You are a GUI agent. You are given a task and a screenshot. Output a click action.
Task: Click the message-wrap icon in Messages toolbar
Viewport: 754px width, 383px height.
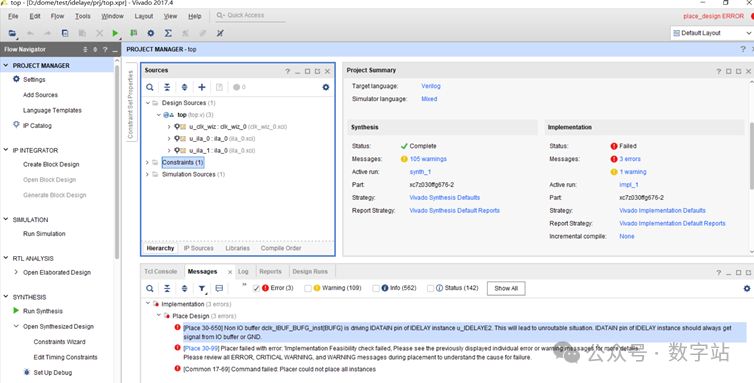(x=219, y=288)
